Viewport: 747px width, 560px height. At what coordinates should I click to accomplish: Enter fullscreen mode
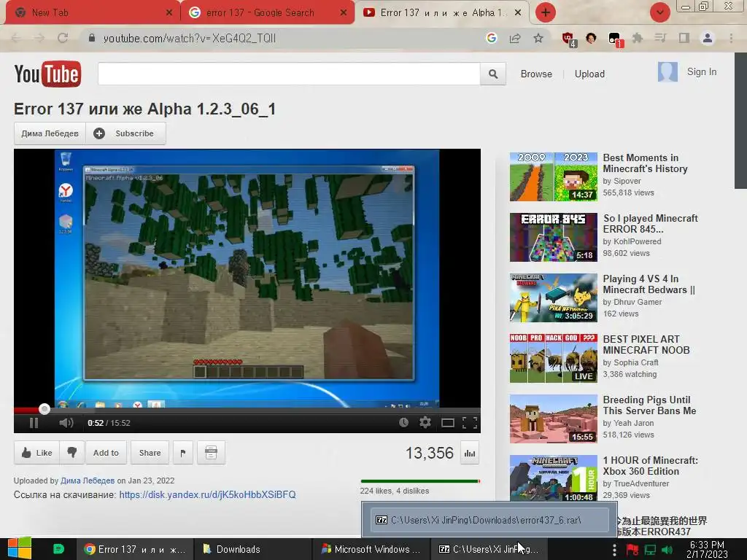pos(470,423)
